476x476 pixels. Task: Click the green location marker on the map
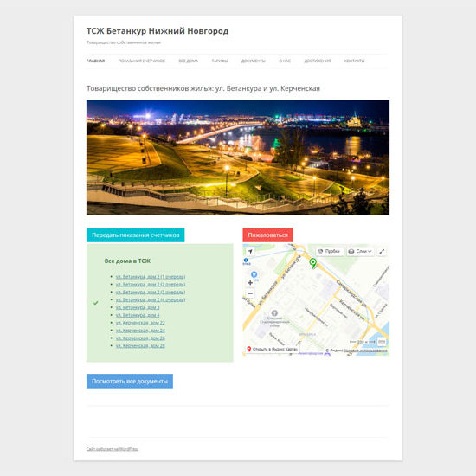click(x=313, y=263)
